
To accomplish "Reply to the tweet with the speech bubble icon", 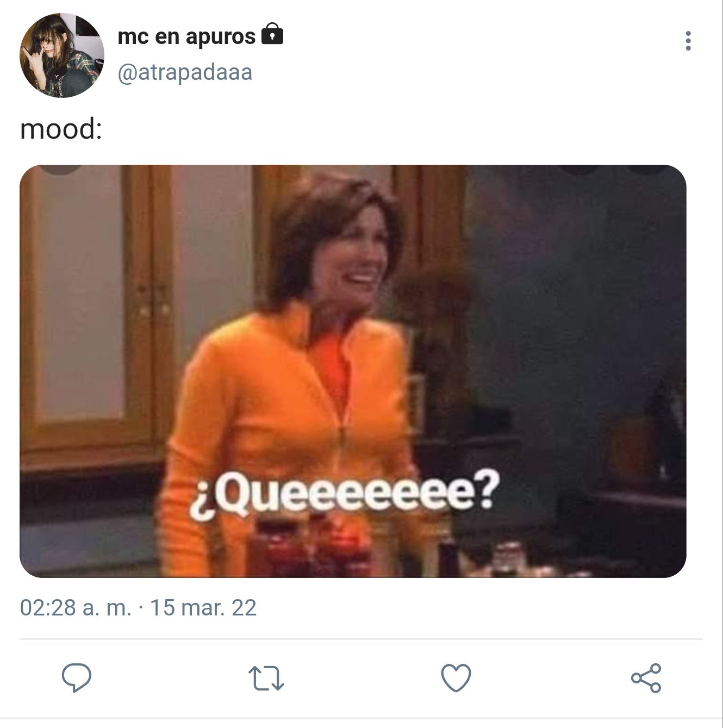I will click(76, 677).
